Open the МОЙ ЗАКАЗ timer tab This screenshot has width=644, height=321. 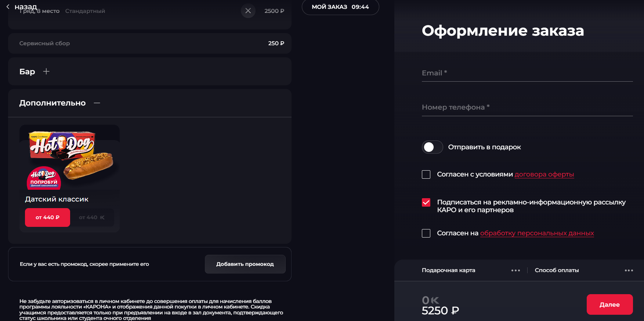[x=340, y=7]
